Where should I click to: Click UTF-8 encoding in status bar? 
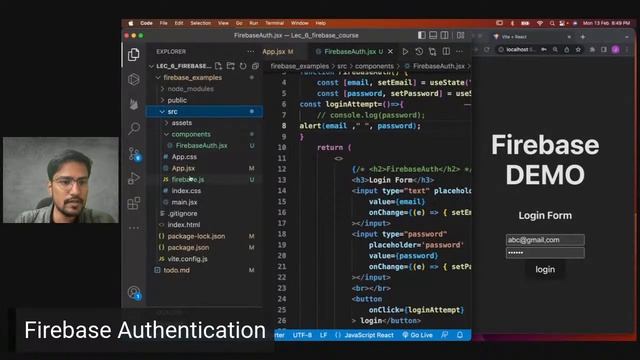(302, 335)
